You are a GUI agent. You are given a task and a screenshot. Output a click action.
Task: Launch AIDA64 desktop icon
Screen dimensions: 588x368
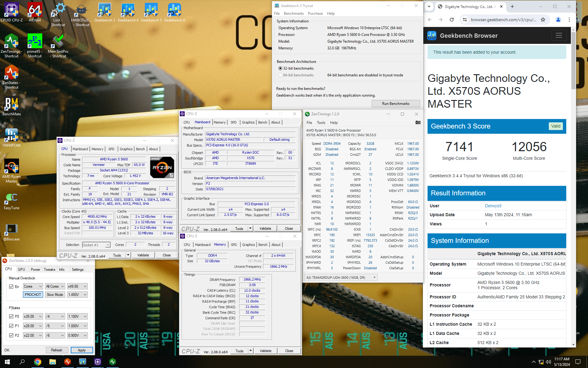point(35,12)
